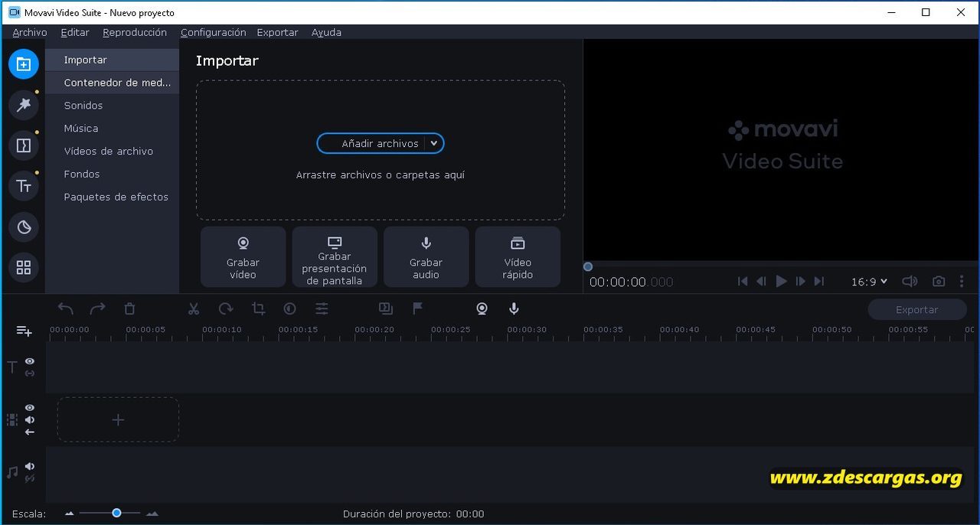Step back one frame in player
The width and height of the screenshot is (980, 525).
pos(761,281)
